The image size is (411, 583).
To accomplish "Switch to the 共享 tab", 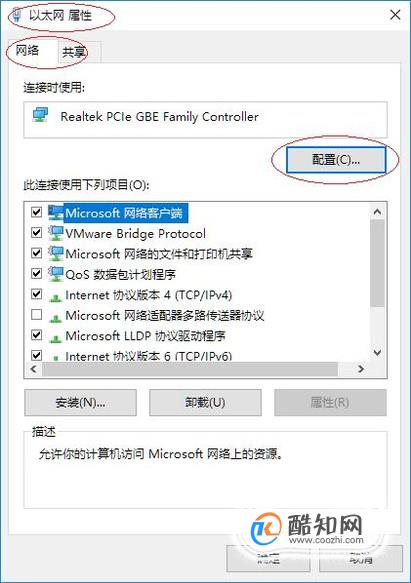I will tap(74, 52).
